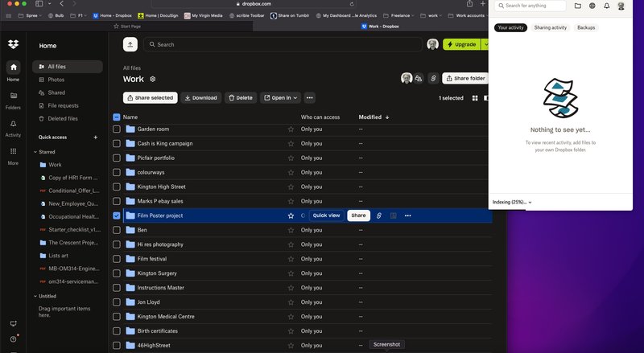Switch to the Backups tab
This screenshot has width=644, height=353.
tap(586, 27)
